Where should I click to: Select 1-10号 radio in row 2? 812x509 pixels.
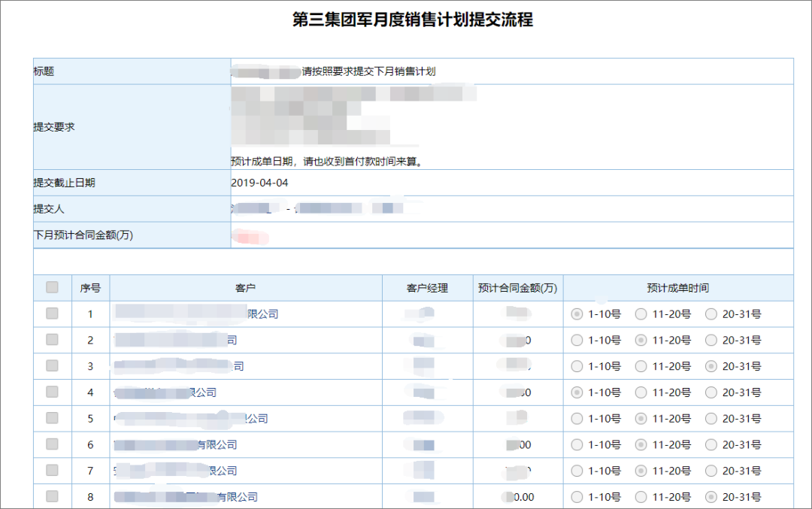click(577, 341)
